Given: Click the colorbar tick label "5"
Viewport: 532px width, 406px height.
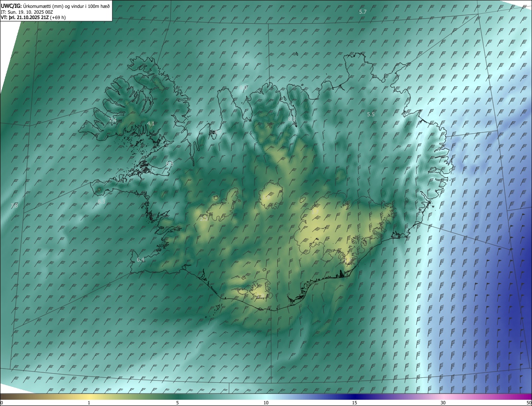Looking at the screenshot, I should [177, 403].
